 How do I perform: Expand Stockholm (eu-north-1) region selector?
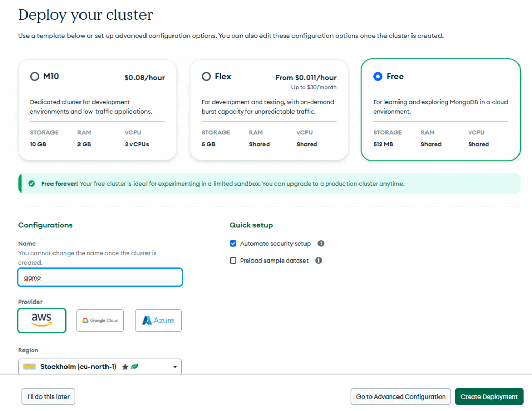[78, 367]
